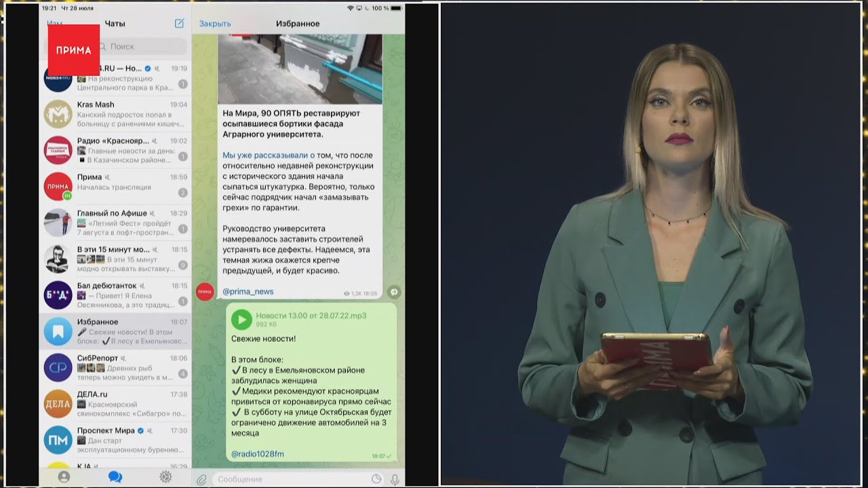Click the Избранное header title
Image resolution: width=868 pixels, height=488 pixels.
coord(298,24)
